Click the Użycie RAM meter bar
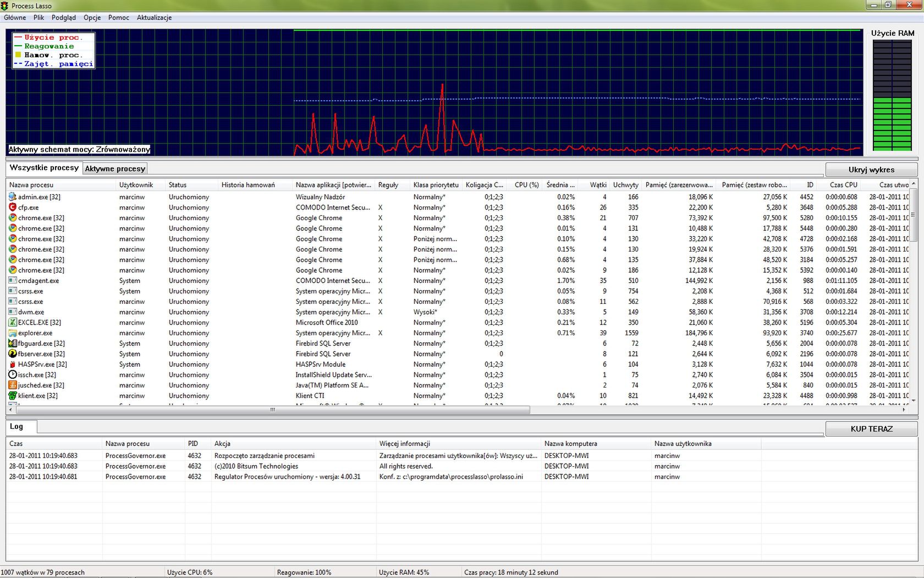Screen dimensions: 924x578 pyautogui.click(x=892, y=95)
